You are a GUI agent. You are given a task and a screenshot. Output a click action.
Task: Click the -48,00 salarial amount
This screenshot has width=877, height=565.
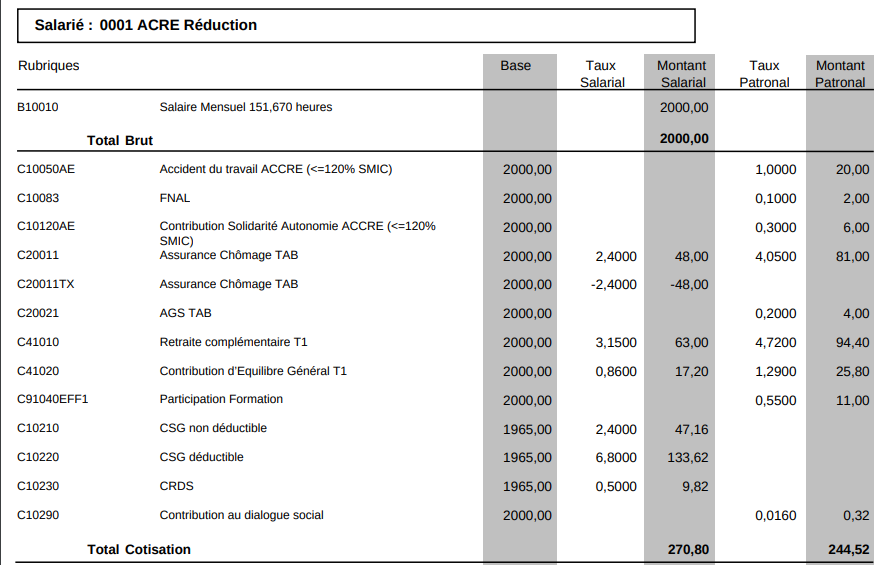(x=689, y=285)
